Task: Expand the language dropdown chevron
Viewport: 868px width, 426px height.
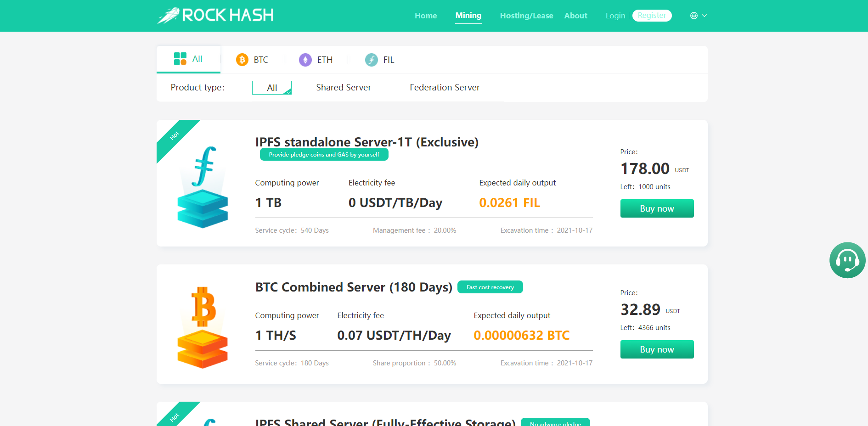Action: 705,16
